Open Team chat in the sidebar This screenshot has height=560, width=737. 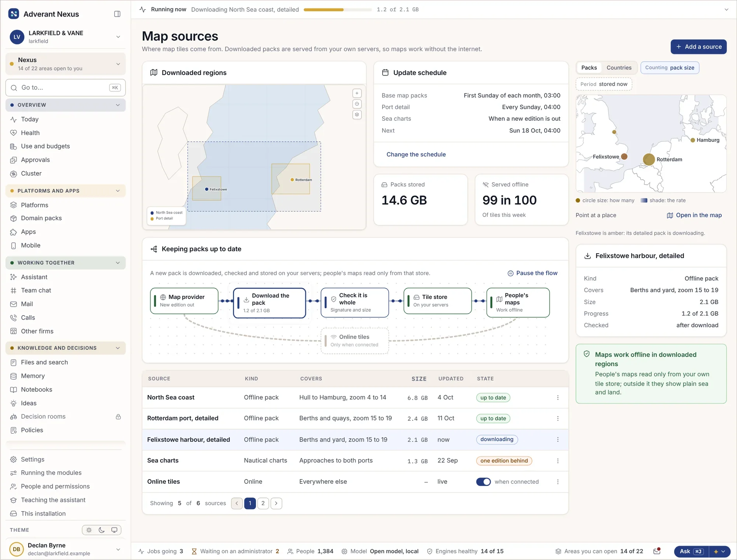tap(66, 290)
